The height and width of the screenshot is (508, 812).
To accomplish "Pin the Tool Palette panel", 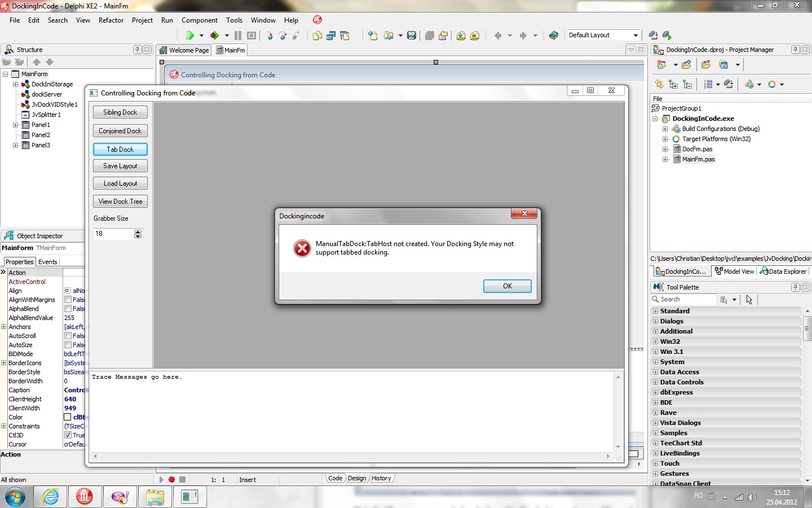I will point(795,287).
